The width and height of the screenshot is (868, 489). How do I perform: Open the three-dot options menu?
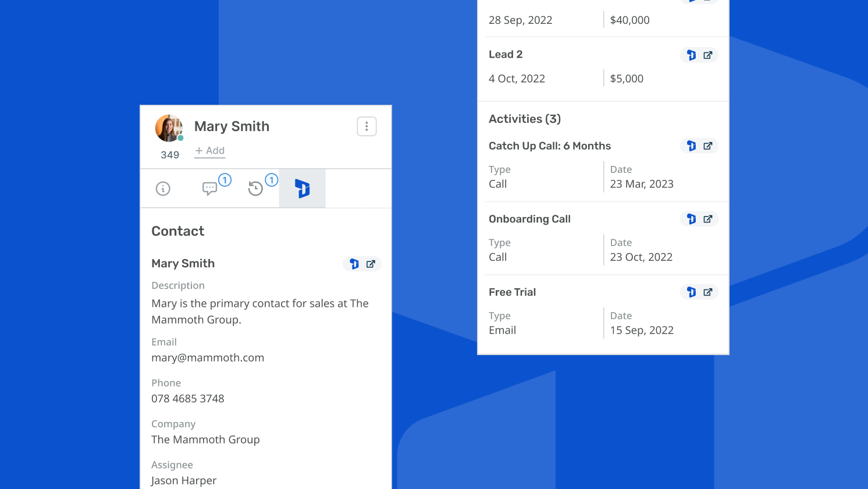coord(367,126)
